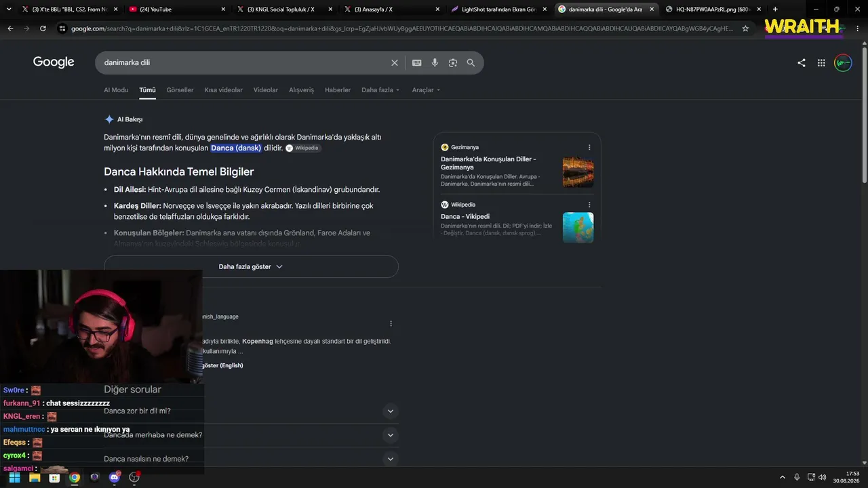Select the 'Tümü' results tab
Screen dimensions: 868x488
click(x=147, y=90)
